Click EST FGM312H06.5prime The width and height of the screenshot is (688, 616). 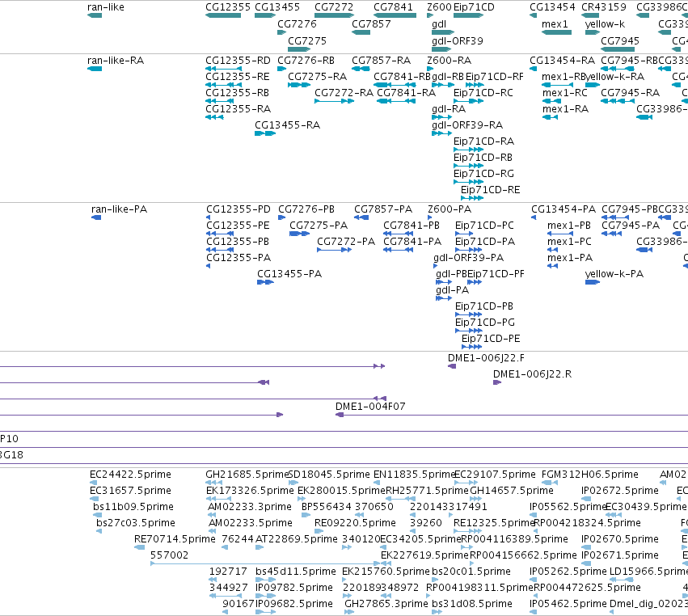589,475
